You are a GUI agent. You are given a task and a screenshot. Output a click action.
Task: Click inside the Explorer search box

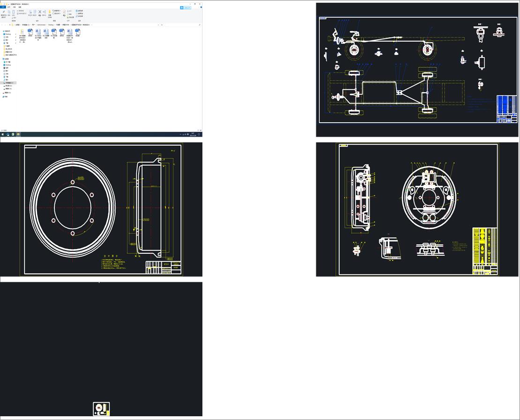(x=182, y=25)
